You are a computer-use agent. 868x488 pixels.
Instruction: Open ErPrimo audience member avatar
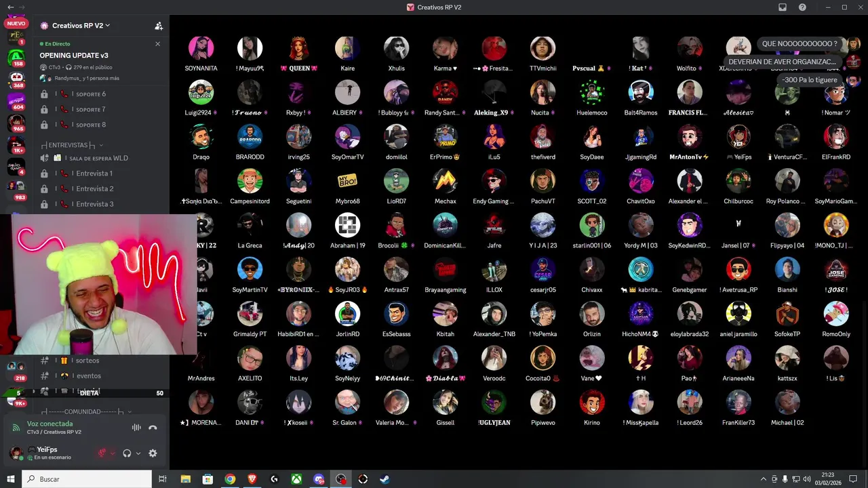[x=446, y=136]
